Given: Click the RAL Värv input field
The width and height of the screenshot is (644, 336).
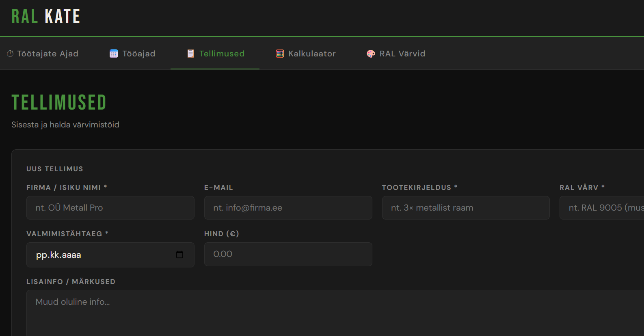Looking at the screenshot, I should (602, 208).
